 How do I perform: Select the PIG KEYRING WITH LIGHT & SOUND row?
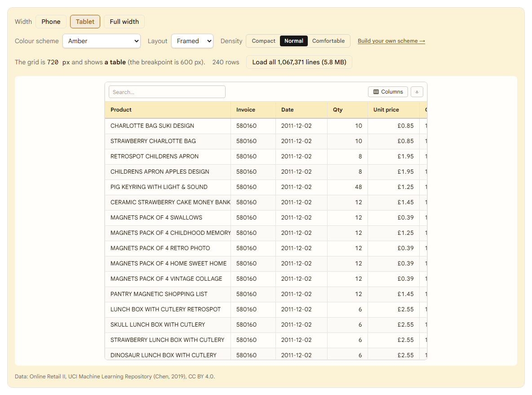[266, 187]
